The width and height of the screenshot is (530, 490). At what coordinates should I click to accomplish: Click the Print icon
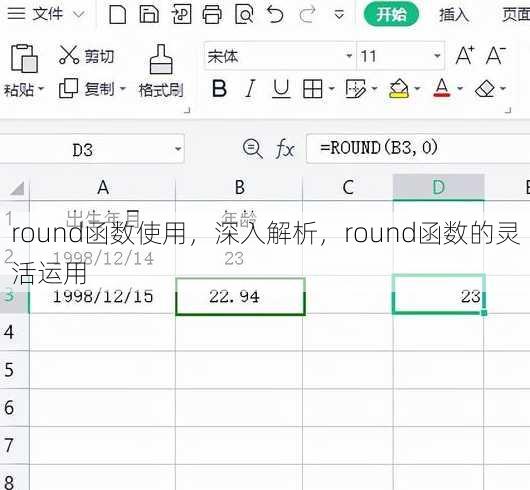click(x=212, y=15)
